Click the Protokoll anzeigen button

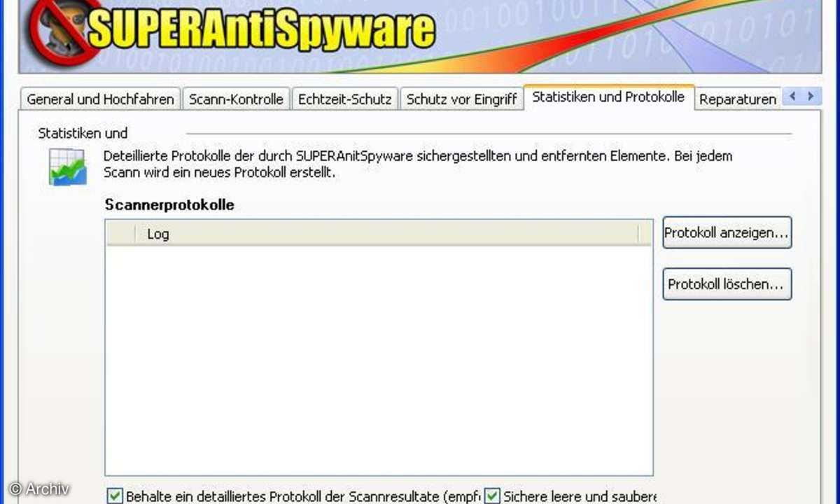click(x=727, y=232)
